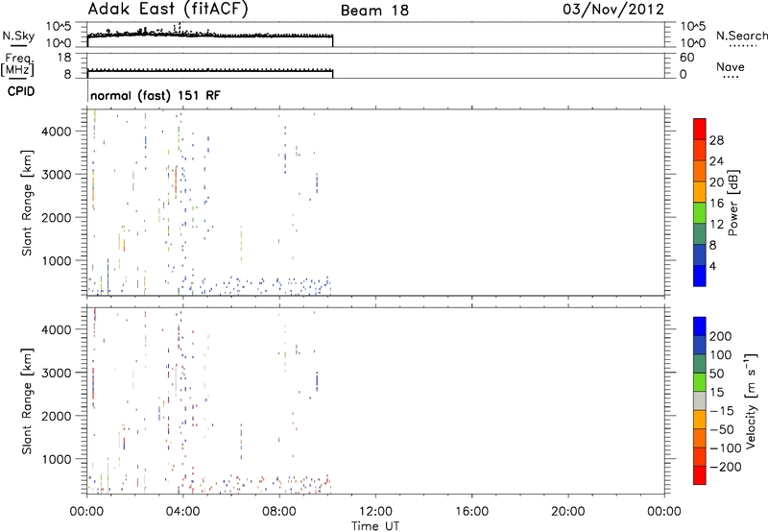Click the "Adak East (fitACF)" plot title
Viewport: 768px width, 532px height.
pyautogui.click(x=168, y=9)
